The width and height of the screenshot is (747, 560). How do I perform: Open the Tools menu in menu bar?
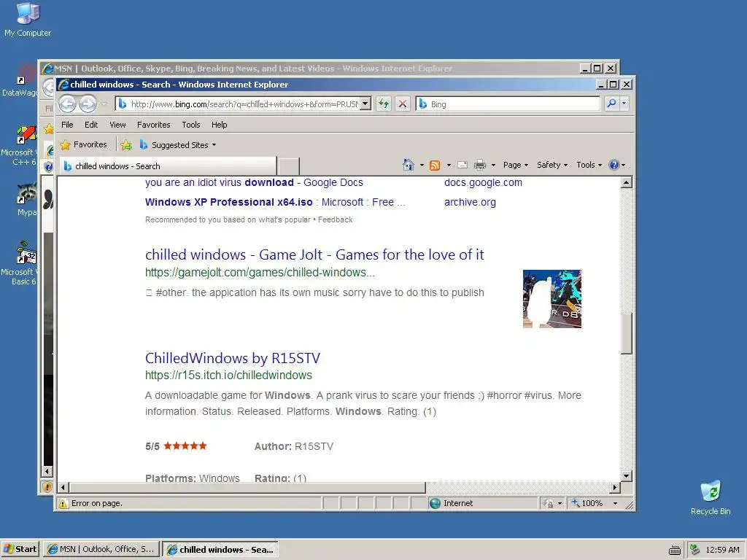(190, 125)
